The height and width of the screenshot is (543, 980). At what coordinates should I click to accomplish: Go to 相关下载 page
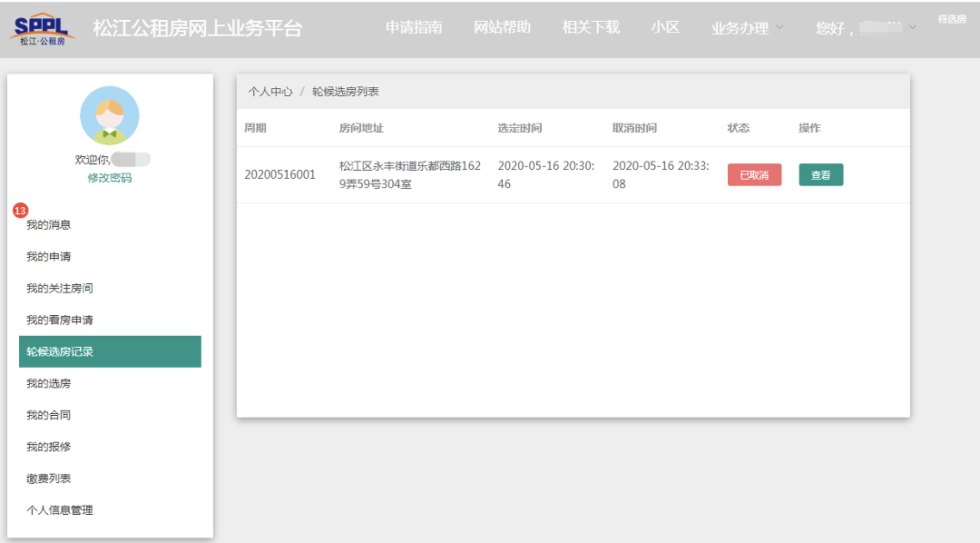pos(591,27)
